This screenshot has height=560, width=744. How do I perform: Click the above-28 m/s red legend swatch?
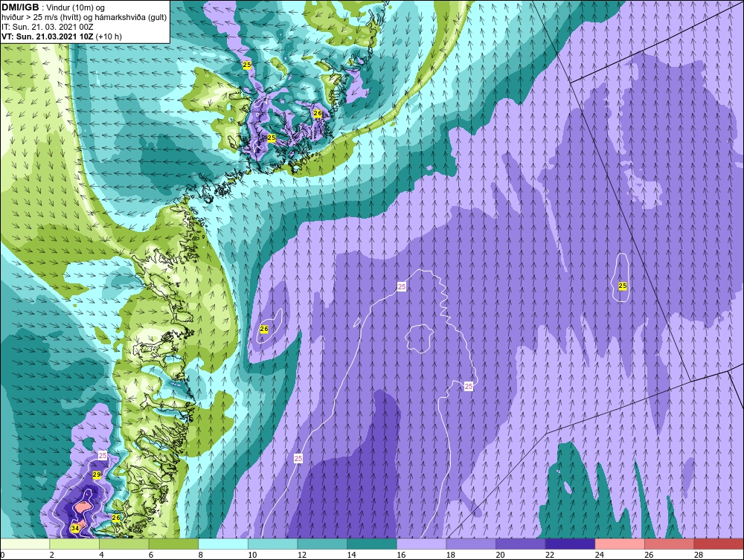[x=719, y=544]
